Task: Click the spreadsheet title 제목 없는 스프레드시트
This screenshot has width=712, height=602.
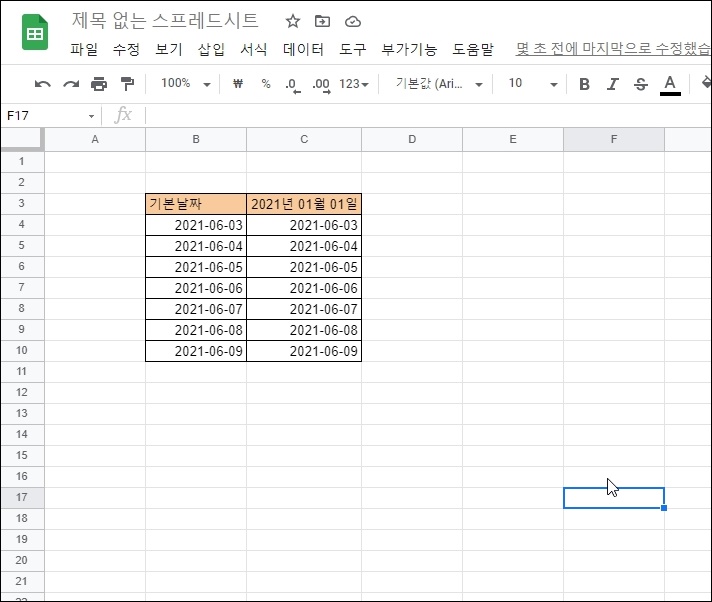Action: (165, 20)
